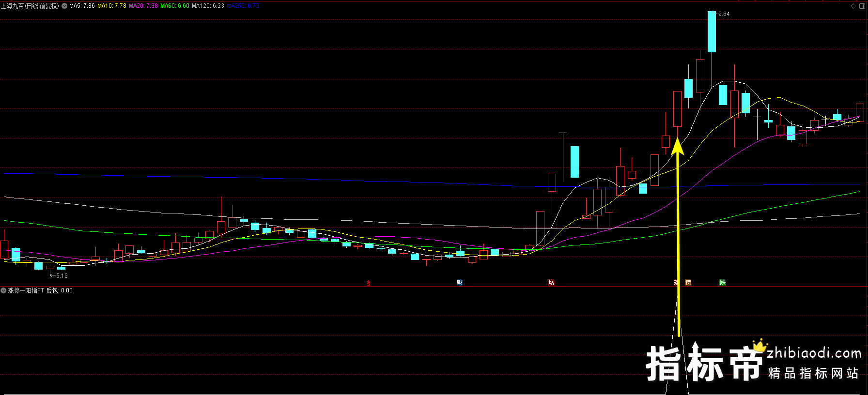The width and height of the screenshot is (868, 395).
Task: Open the dropdown next to 上海九百 chart title
Action: pyautogui.click(x=64, y=6)
